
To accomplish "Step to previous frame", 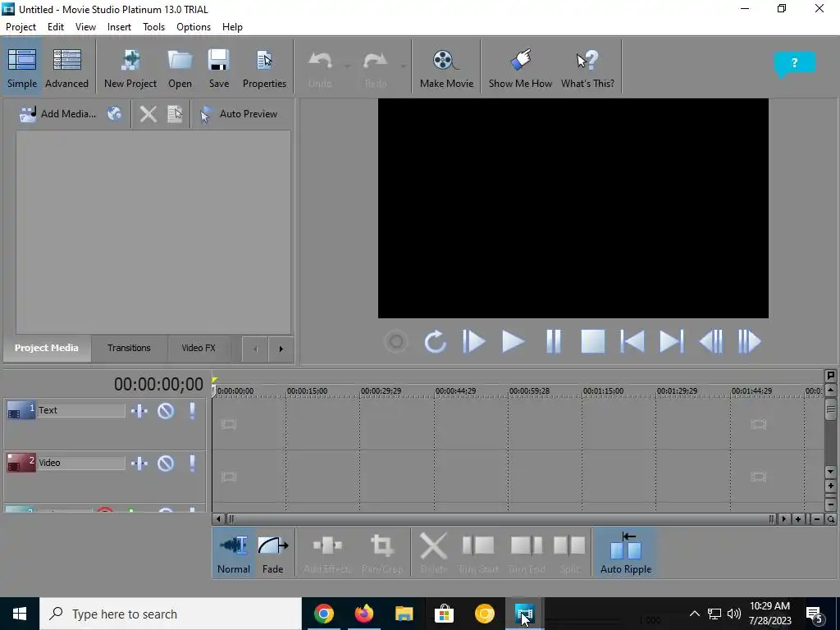I will point(711,342).
